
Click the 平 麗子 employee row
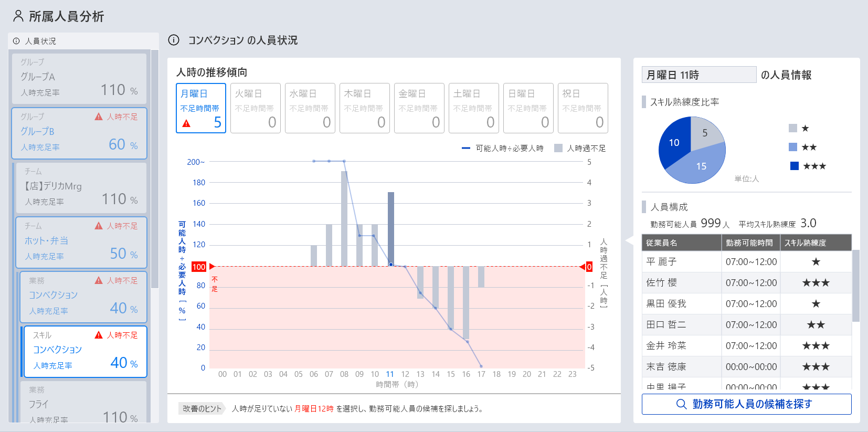point(746,261)
